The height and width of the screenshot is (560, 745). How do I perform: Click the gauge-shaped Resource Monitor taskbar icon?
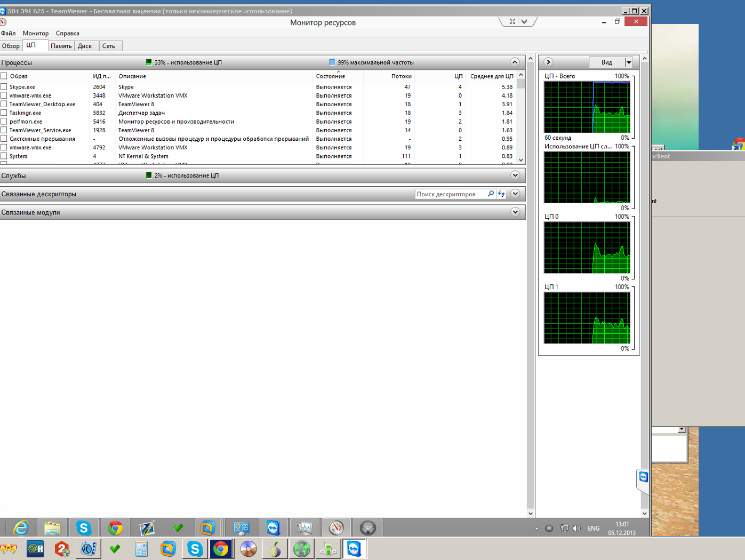tap(336, 528)
